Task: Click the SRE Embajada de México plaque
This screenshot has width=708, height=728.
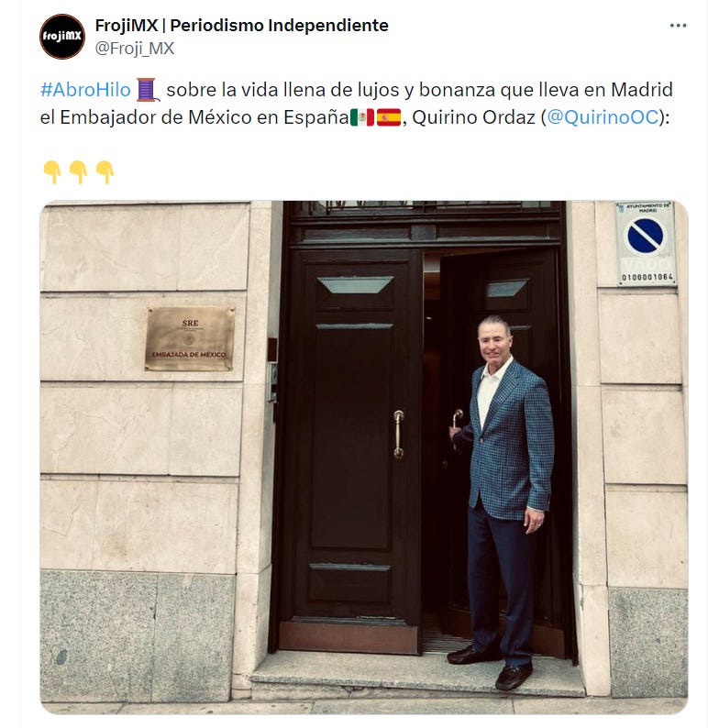Action: pyautogui.click(x=190, y=339)
